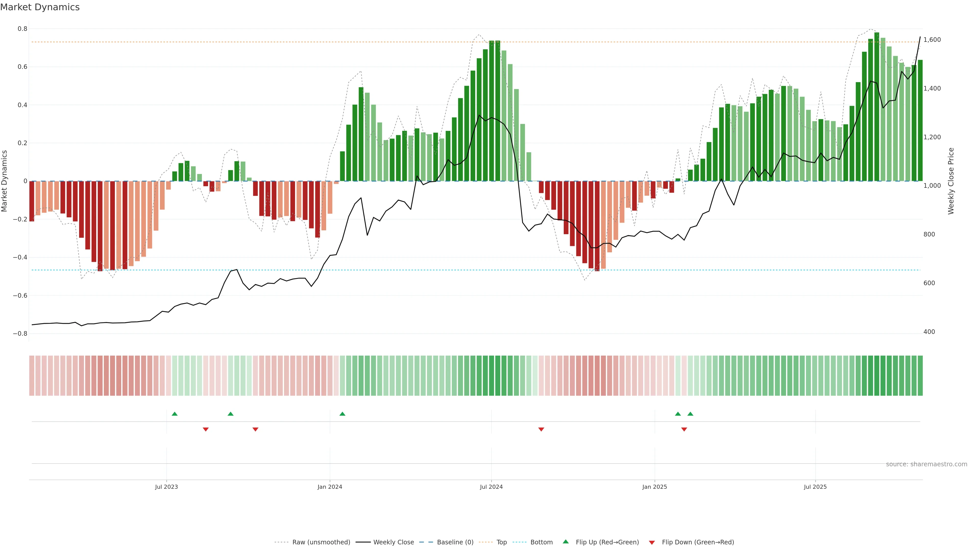
Task: Click the source: sharemaestro.com text
Action: [926, 464]
